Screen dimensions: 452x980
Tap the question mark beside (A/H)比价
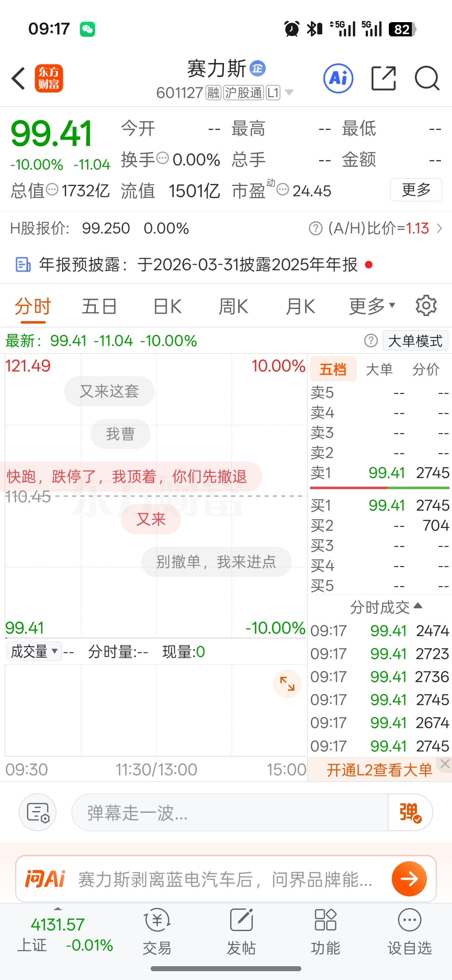point(316,229)
